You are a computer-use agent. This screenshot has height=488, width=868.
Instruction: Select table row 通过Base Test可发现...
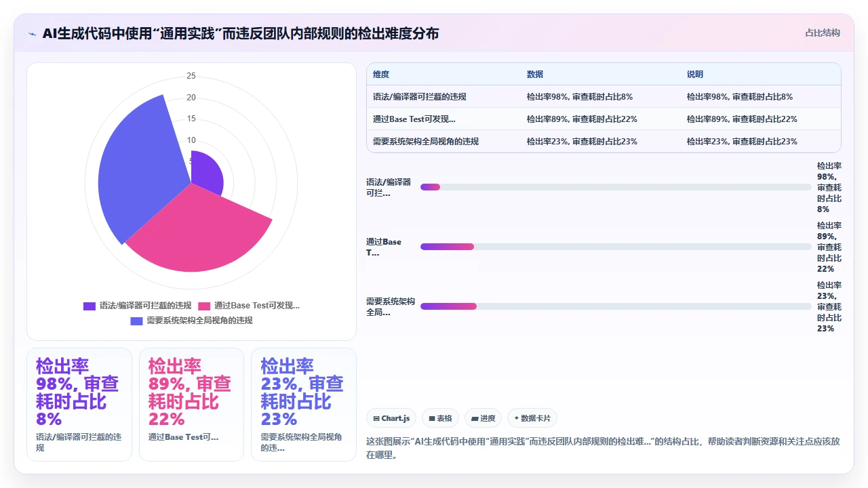604,119
